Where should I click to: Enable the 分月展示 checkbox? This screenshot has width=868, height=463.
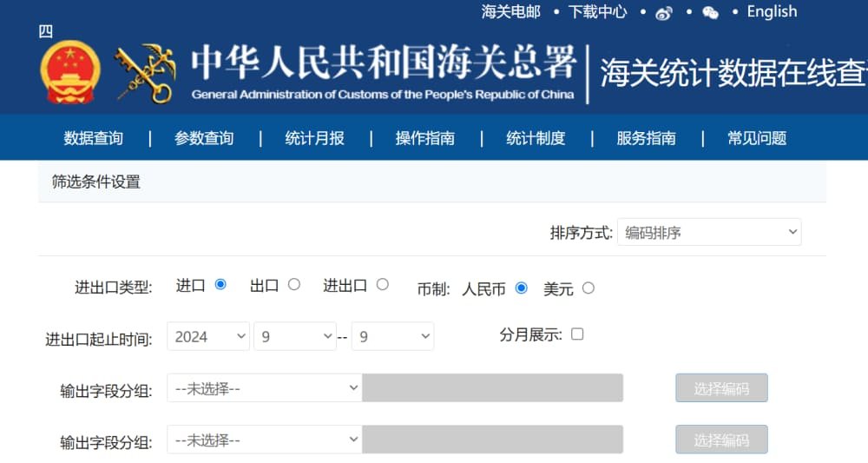pyautogui.click(x=577, y=334)
